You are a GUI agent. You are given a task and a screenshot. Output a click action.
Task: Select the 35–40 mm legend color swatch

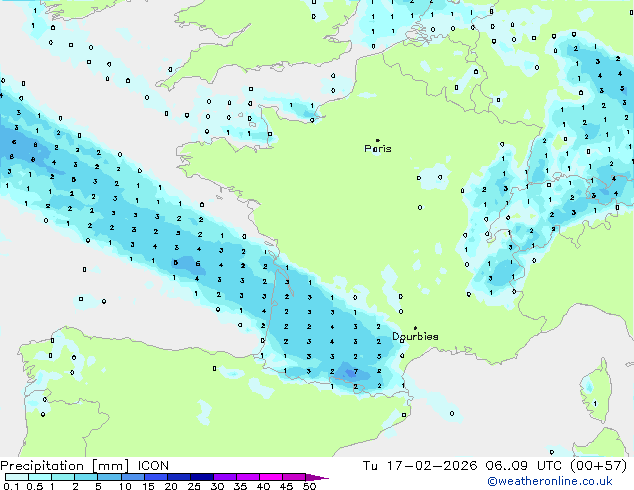point(247,477)
